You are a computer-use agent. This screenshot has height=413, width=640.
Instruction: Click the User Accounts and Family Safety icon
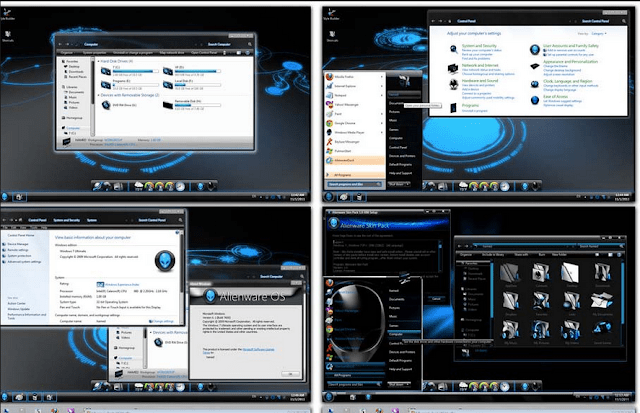pos(535,49)
